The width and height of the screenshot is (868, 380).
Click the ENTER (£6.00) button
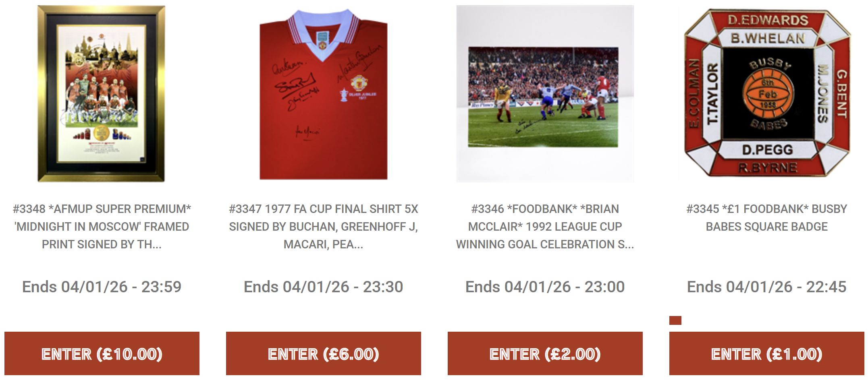(x=324, y=354)
